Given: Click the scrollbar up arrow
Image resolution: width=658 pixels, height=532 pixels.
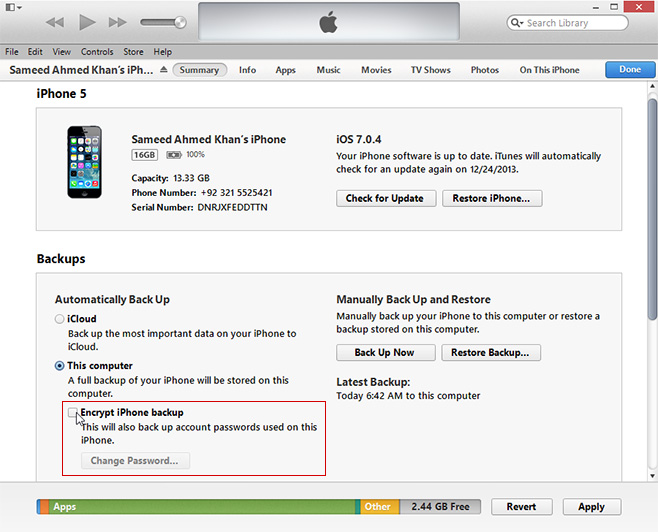Looking at the screenshot, I should point(652,86).
